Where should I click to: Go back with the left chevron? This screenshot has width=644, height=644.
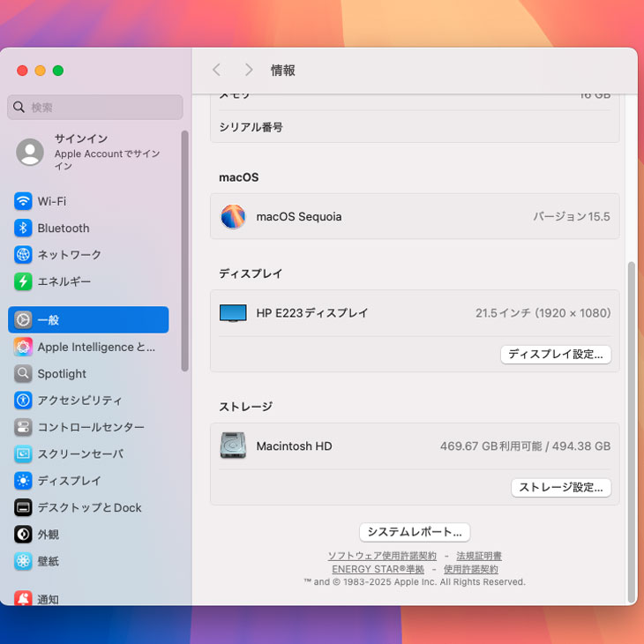point(217,70)
